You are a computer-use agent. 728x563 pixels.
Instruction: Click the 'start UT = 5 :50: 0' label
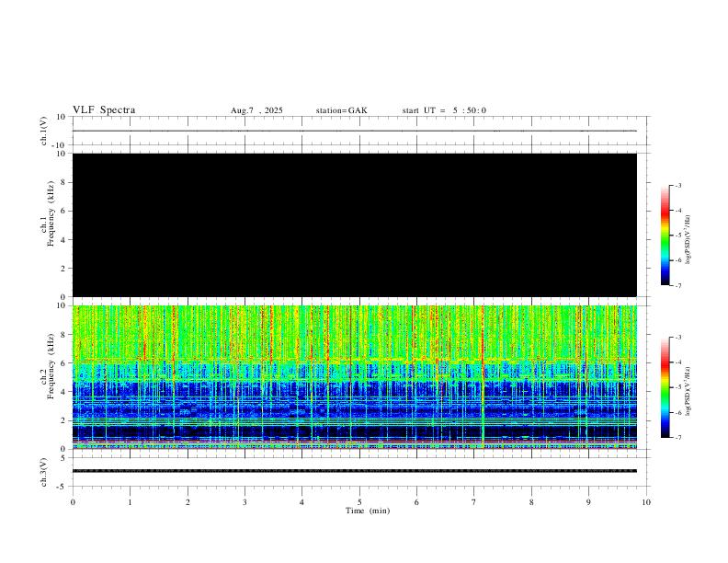[444, 110]
